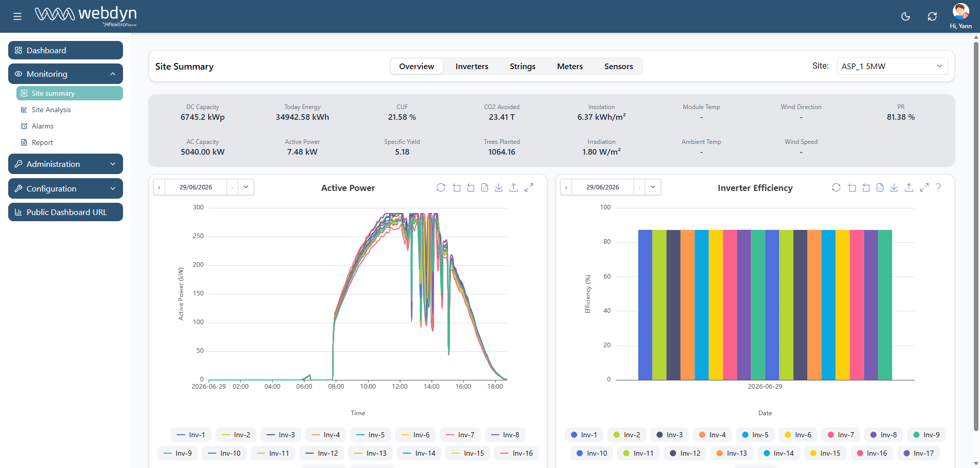Click the header refresh icon
The image size is (980, 468).
pos(932,16)
